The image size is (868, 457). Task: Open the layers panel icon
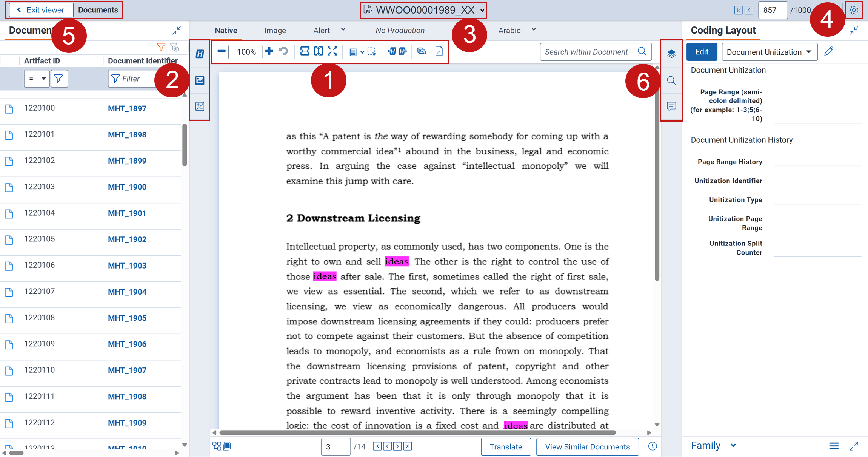671,54
